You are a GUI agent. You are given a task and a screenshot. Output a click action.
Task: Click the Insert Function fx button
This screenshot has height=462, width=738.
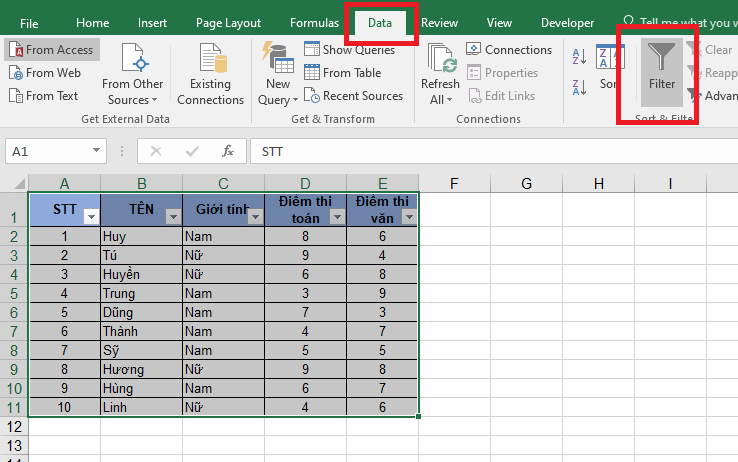228,151
